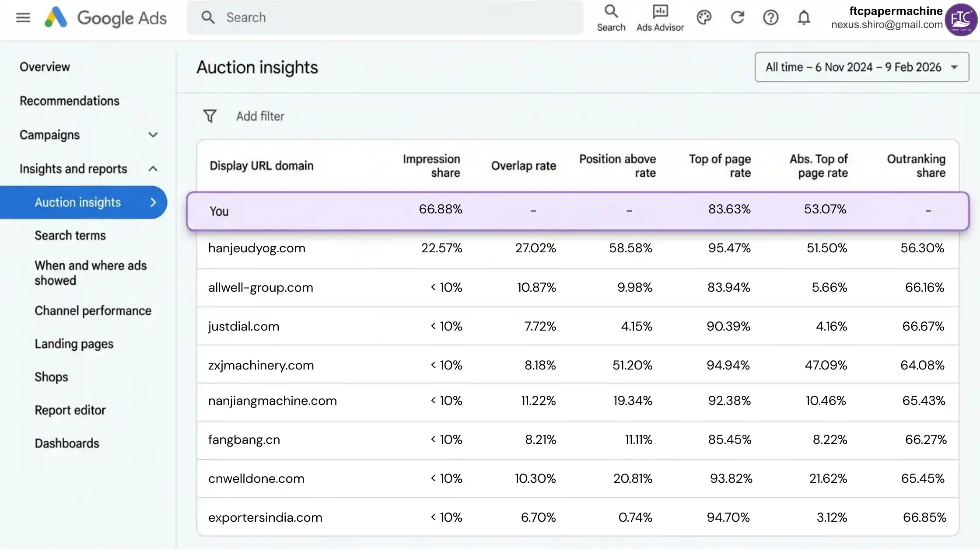Click the appearance palette icon
Screen dimensions: 980x551
704,18
